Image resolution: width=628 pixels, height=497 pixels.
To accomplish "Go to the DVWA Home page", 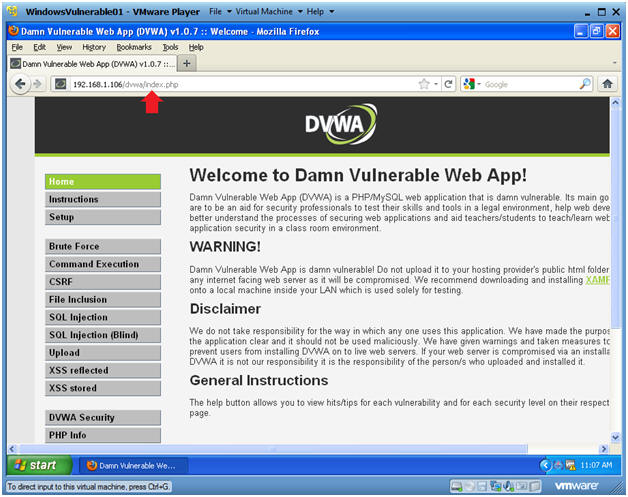I will (103, 181).
